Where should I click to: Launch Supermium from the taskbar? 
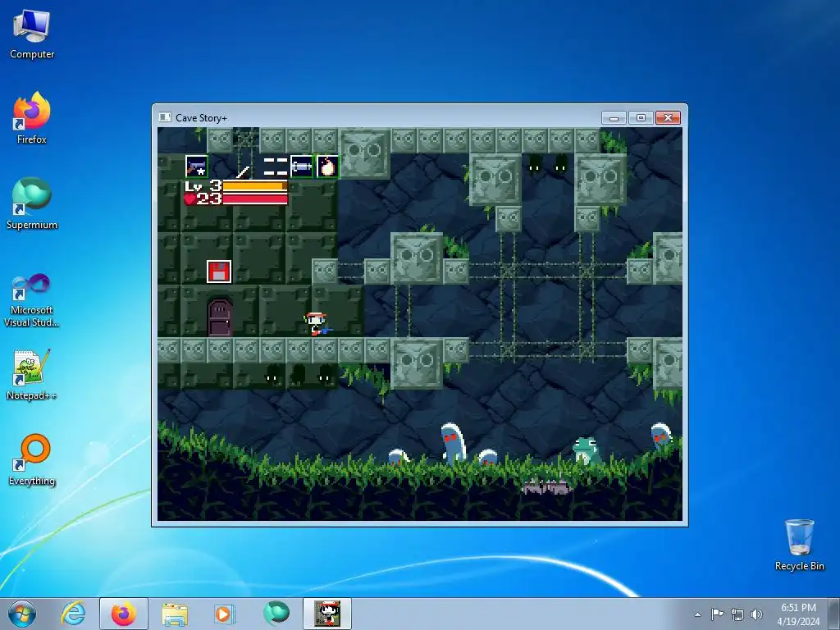tap(276, 614)
